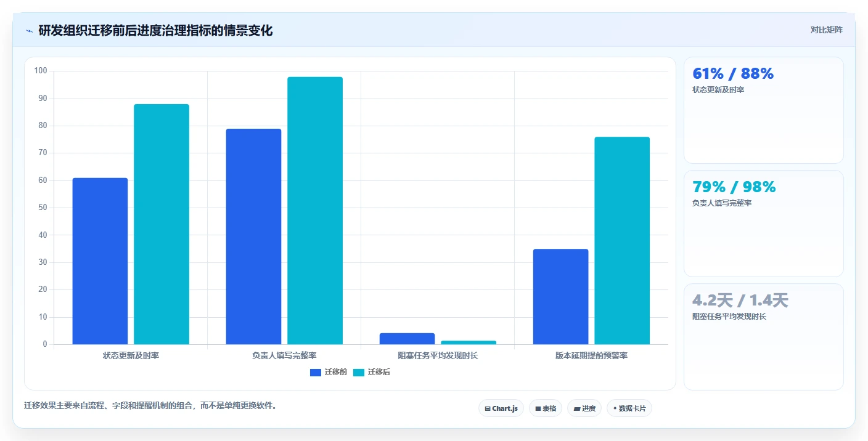Select the 进度 tag pill

(x=584, y=408)
